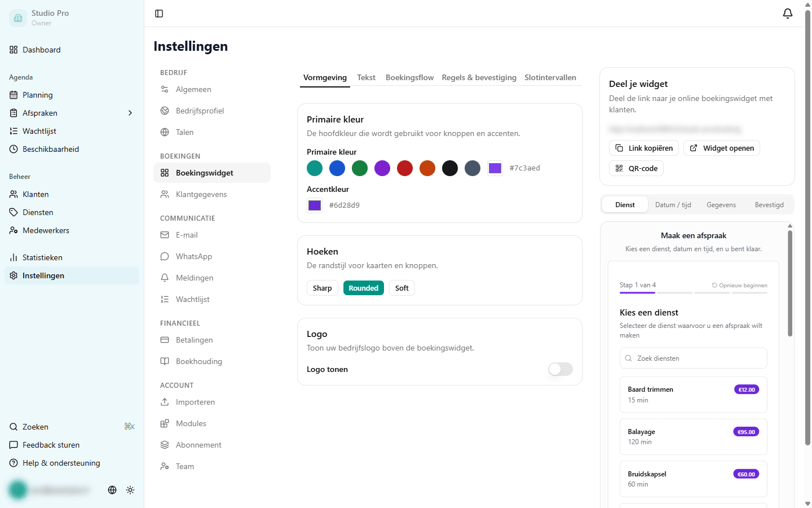
Task: Copy the widget link
Action: click(x=644, y=148)
